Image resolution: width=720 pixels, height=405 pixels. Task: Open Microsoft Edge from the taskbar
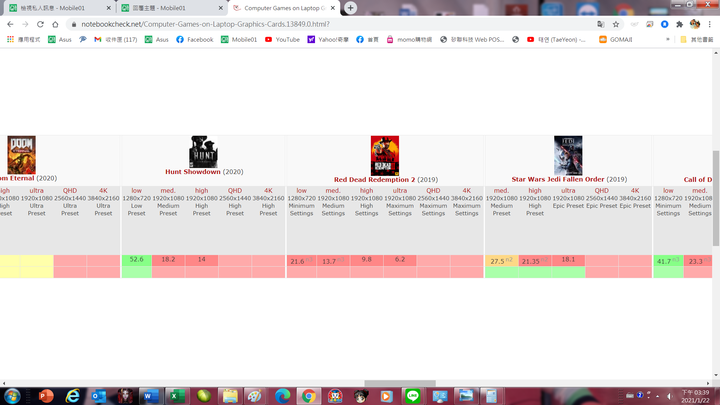(282, 396)
